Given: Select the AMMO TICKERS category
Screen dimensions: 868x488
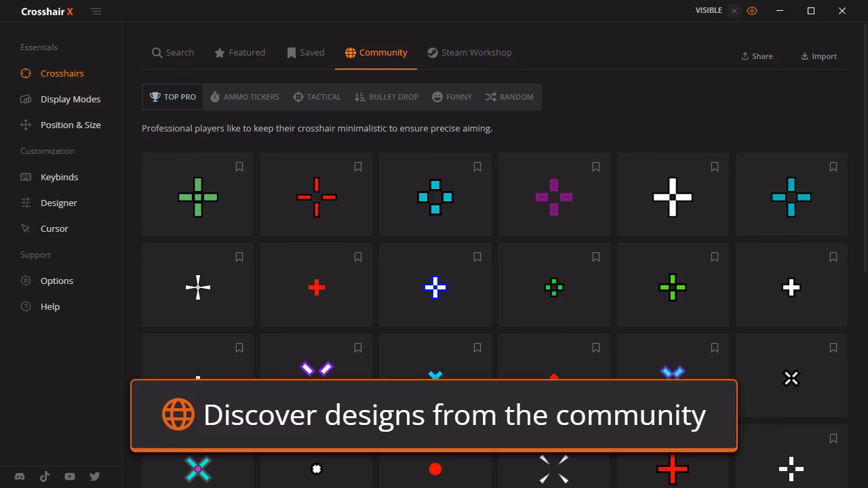Looking at the screenshot, I should [245, 97].
